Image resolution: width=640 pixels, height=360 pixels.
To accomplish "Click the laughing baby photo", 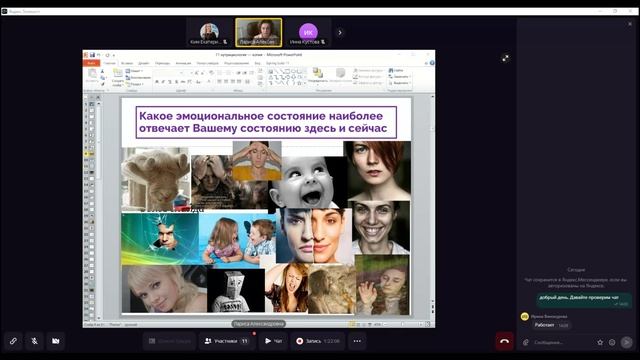I will [308, 182].
